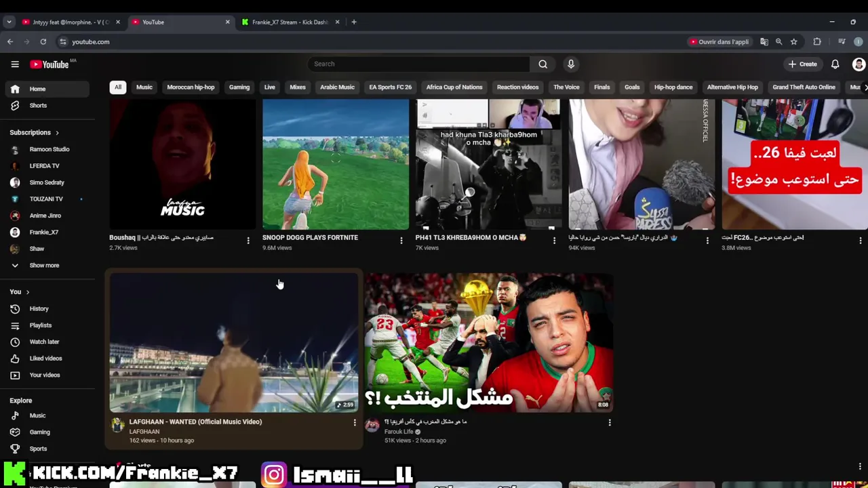Open TOUZANI TV subscription channel
868x488 pixels.
[x=47, y=199]
